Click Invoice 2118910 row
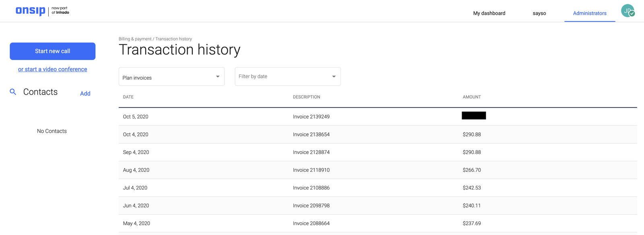 tap(311, 170)
